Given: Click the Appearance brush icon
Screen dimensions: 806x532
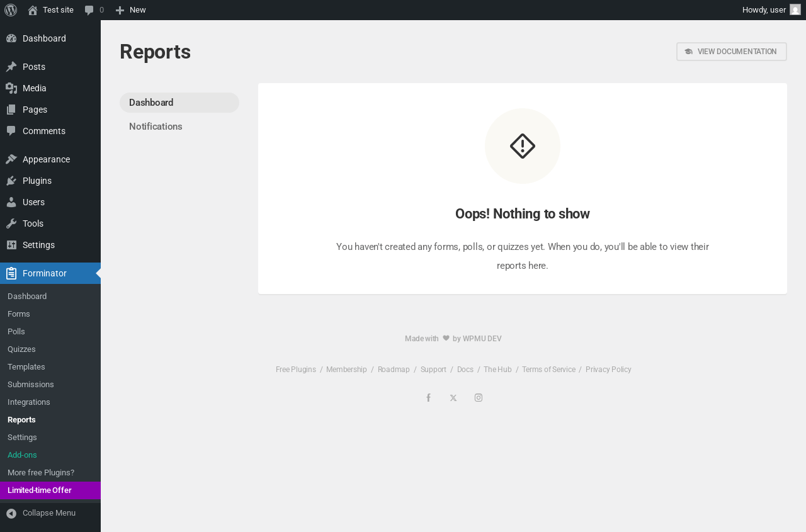Looking at the screenshot, I should pos(11,159).
